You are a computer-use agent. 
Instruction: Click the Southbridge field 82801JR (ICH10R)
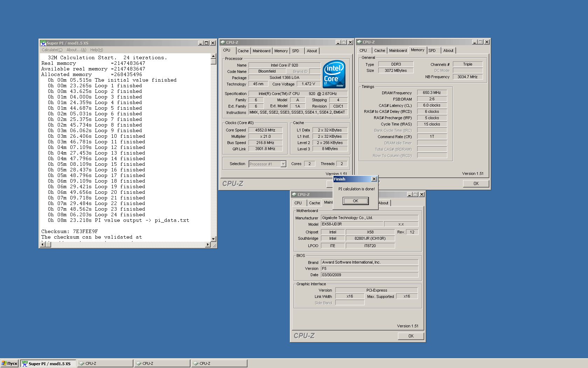click(x=370, y=239)
